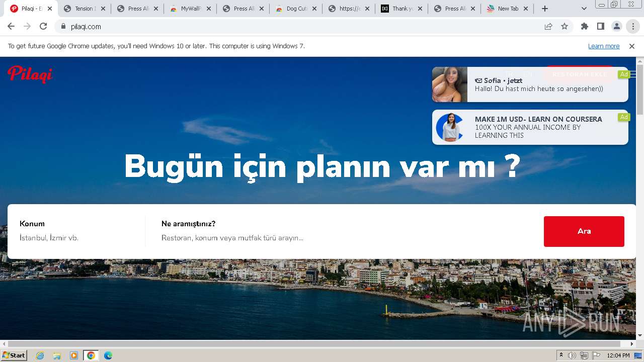Screen dimensions: 644x362
Task: Switch to the Dog Cut tab
Action: [295, 9]
